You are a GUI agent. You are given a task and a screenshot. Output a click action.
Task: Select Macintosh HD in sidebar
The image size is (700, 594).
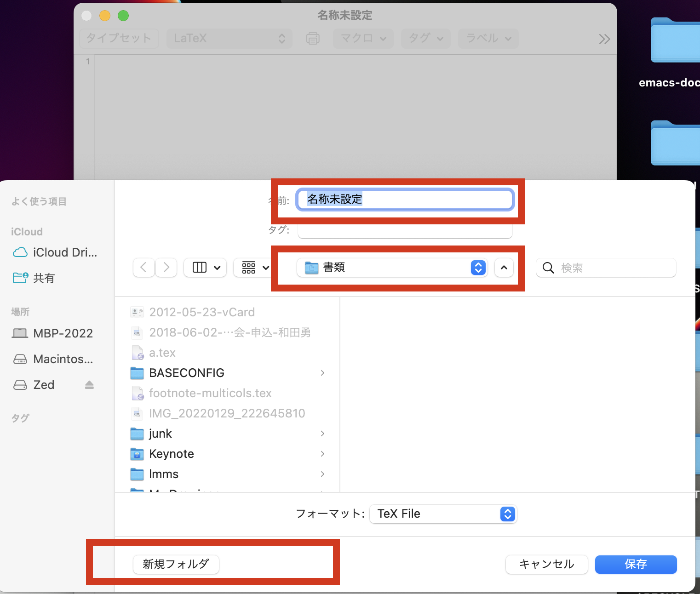coord(53,359)
